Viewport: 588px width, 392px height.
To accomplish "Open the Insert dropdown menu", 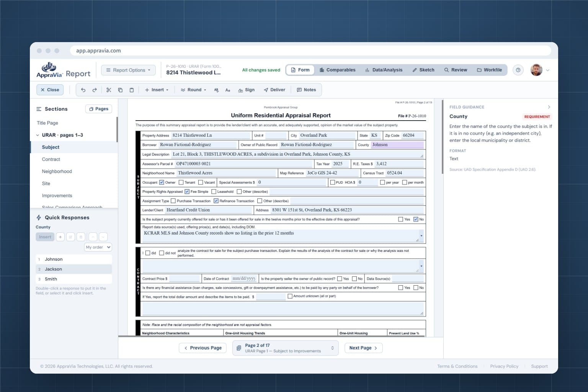I will pos(157,90).
